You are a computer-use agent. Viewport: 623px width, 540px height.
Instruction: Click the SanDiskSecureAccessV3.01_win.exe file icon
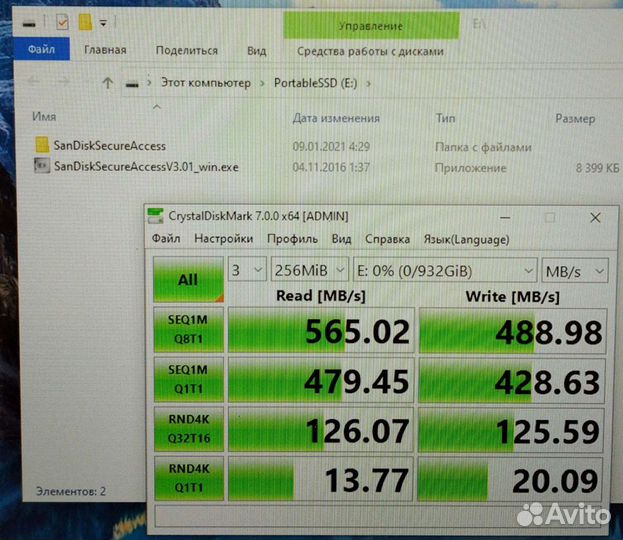(42, 167)
